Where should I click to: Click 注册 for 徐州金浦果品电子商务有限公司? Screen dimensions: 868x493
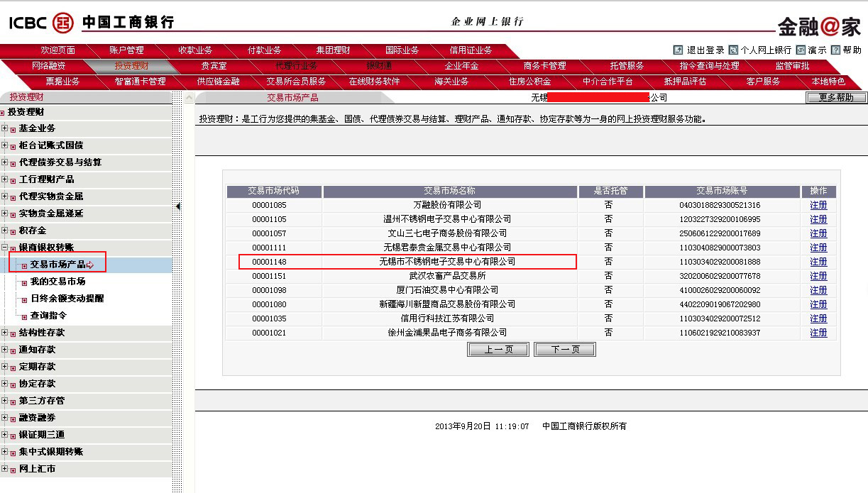tap(818, 333)
